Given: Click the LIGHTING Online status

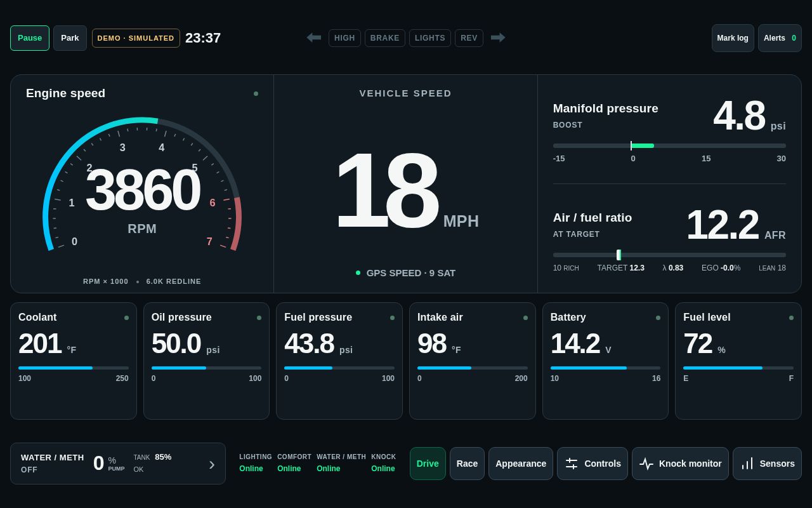Looking at the screenshot, I should coord(256,463).
